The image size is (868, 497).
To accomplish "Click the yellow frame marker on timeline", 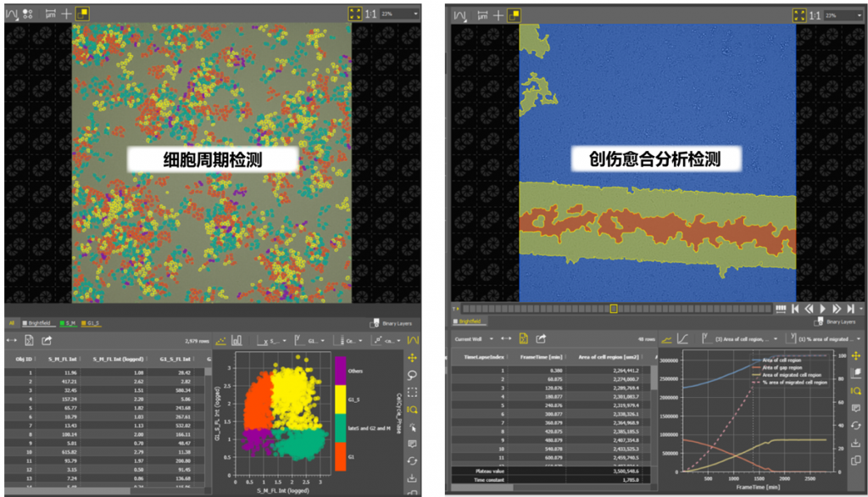I will click(x=614, y=309).
